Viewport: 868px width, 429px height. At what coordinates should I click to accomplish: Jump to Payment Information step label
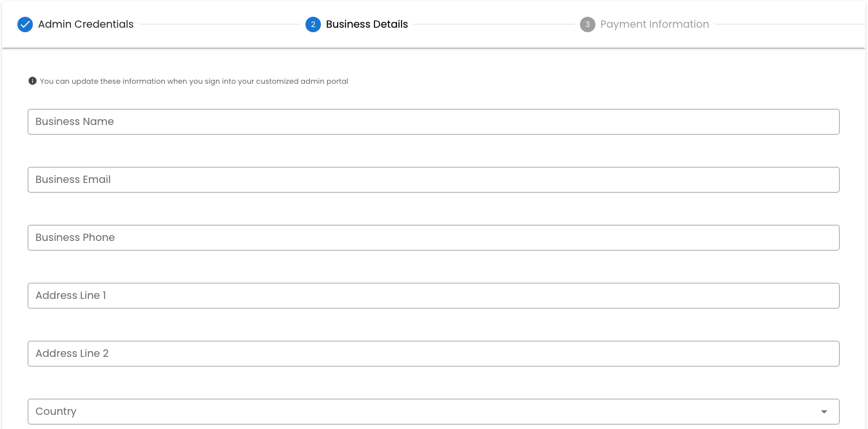pos(654,24)
